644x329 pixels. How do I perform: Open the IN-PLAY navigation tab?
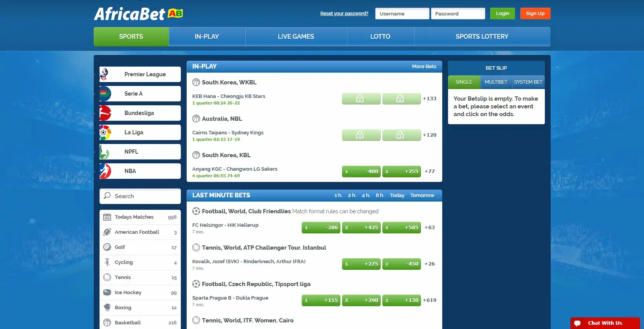tap(207, 37)
